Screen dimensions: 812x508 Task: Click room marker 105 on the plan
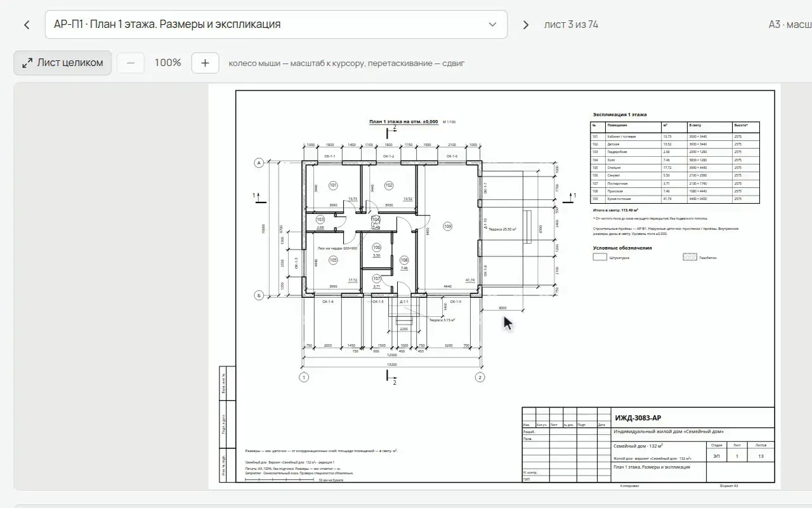pos(332,260)
